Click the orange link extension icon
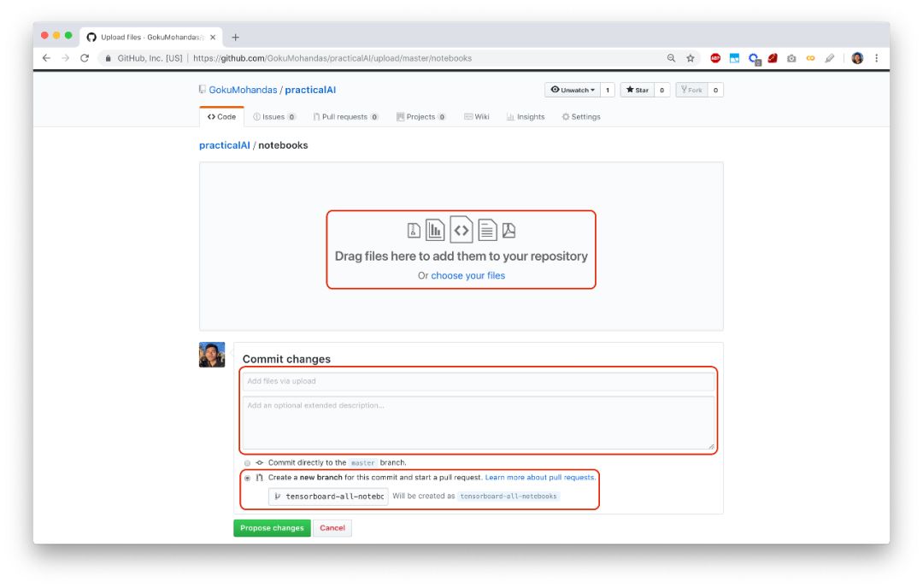Image resolution: width=923 pixels, height=588 pixels. 810,58
